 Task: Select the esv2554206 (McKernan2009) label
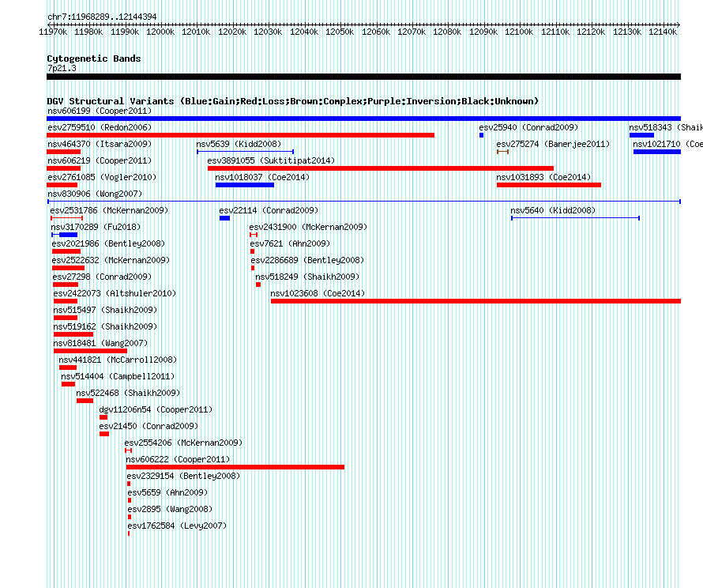[x=184, y=443]
